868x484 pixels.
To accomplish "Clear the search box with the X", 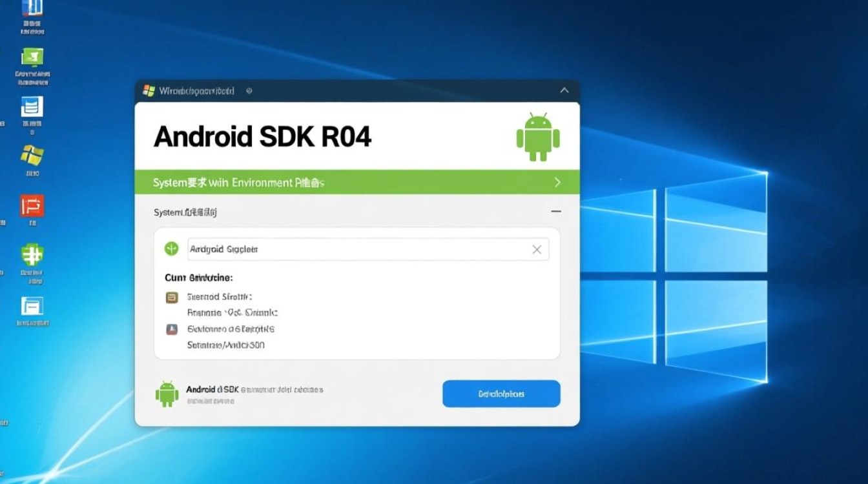I will (x=536, y=249).
